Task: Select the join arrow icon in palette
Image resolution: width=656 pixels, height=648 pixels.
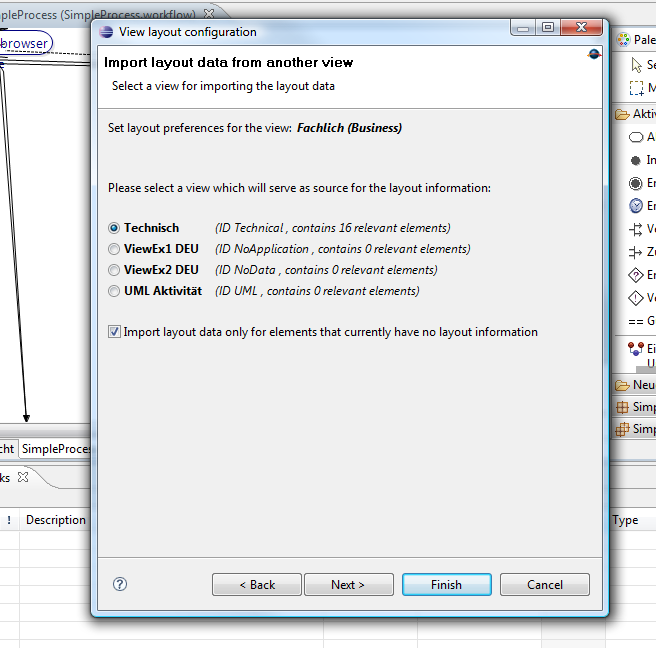Action: (x=636, y=252)
